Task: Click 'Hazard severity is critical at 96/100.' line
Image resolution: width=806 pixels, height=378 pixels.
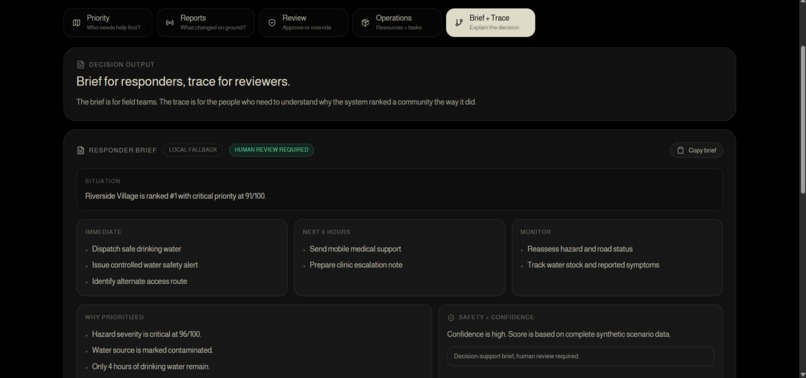Action: (146, 334)
